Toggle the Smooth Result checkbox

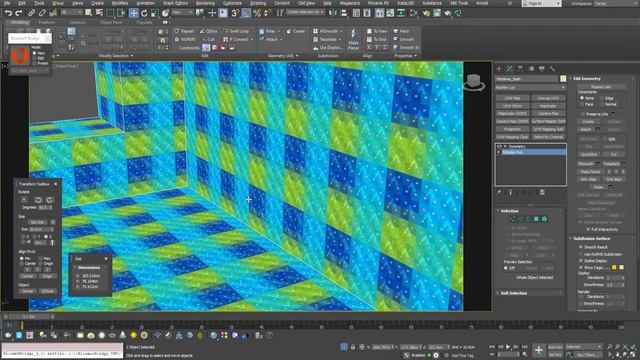tap(581, 247)
